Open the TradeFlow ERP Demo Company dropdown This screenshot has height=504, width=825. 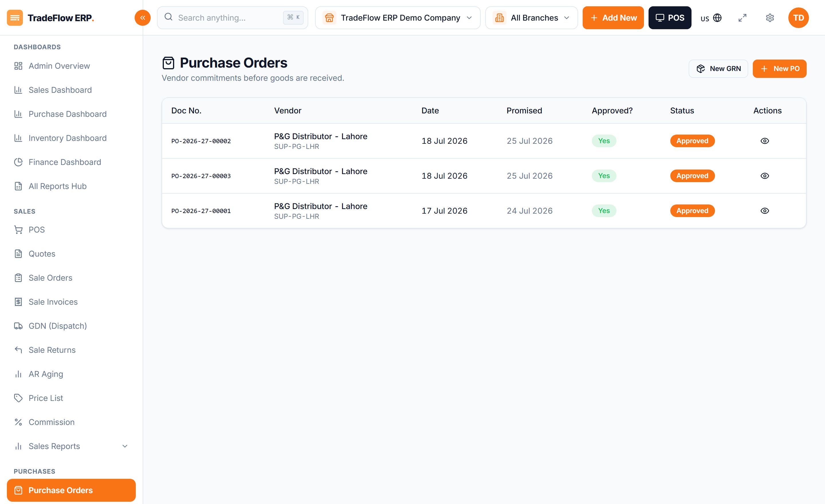coord(398,18)
